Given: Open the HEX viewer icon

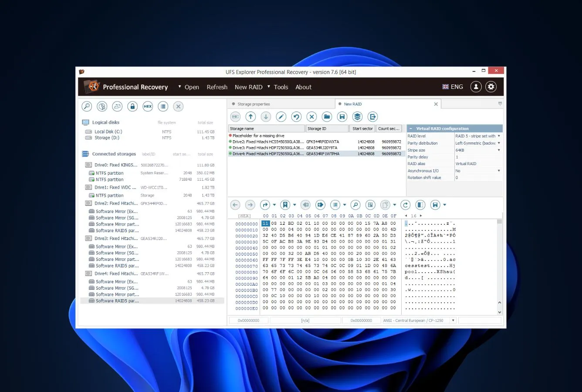Looking at the screenshot, I should point(148,106).
